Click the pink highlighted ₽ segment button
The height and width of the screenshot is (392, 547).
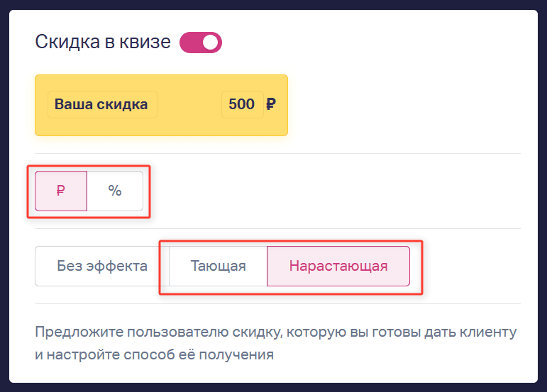pos(61,191)
